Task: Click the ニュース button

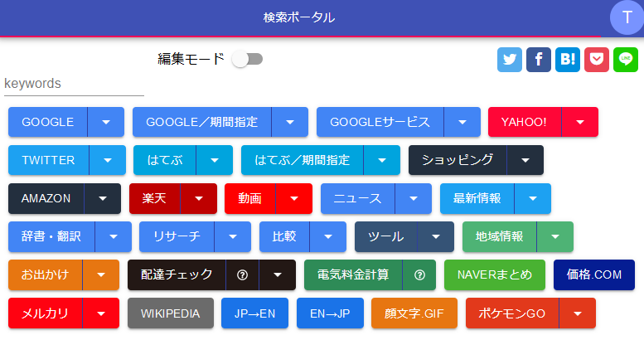Action: pyautogui.click(x=358, y=198)
